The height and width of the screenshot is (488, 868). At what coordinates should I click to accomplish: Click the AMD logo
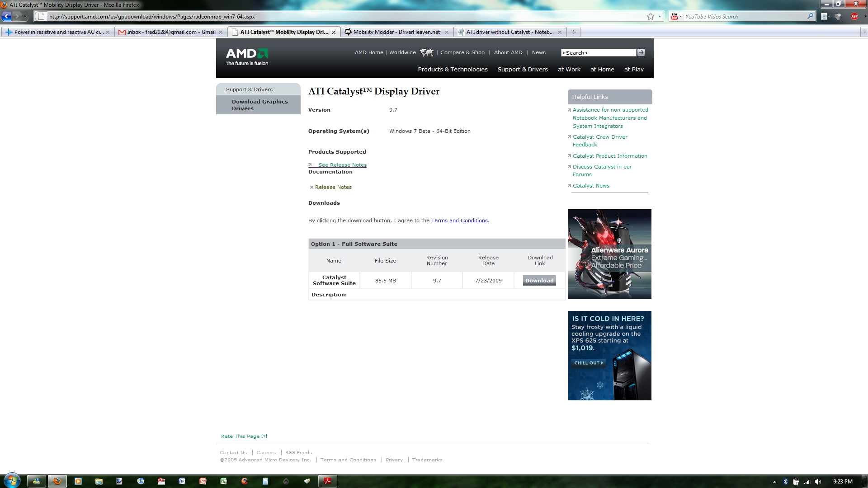(x=247, y=57)
